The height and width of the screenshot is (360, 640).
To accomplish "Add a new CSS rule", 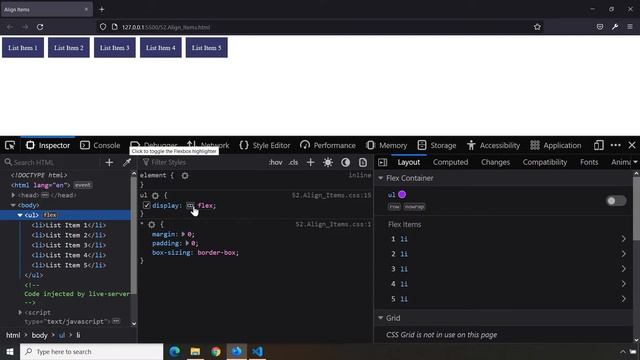I will click(x=311, y=162).
